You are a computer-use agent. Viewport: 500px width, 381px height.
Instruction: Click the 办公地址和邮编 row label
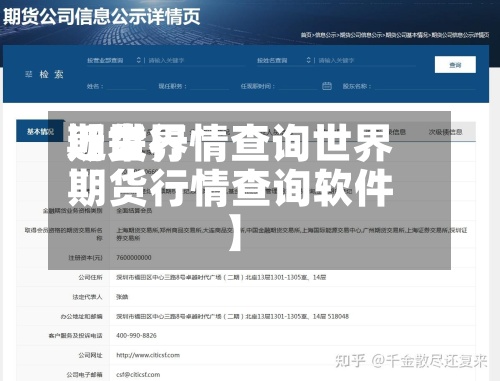[81, 316]
